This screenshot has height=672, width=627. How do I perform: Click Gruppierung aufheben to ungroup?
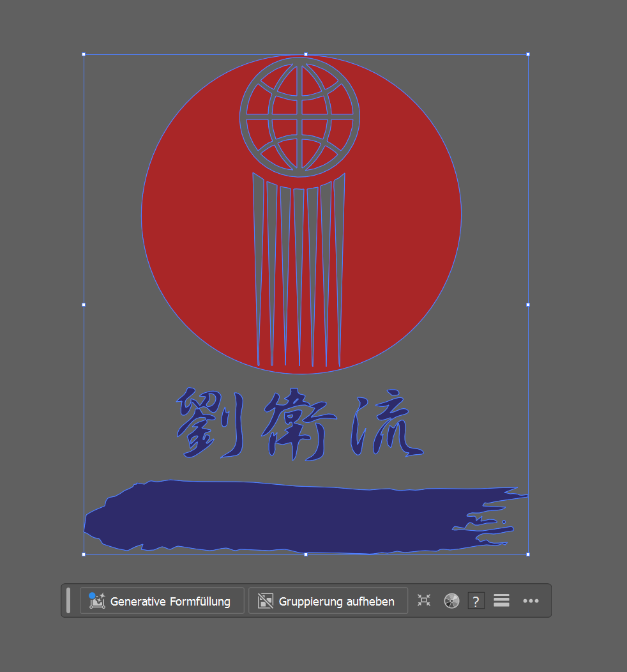tap(328, 601)
